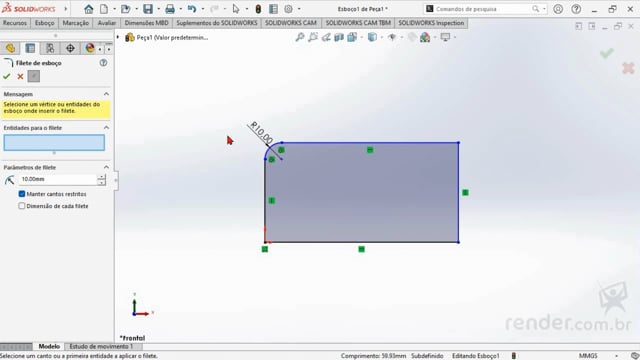The image size is (640, 360).
Task: Click the fillet radius 10.00mm field
Action: 58,179
